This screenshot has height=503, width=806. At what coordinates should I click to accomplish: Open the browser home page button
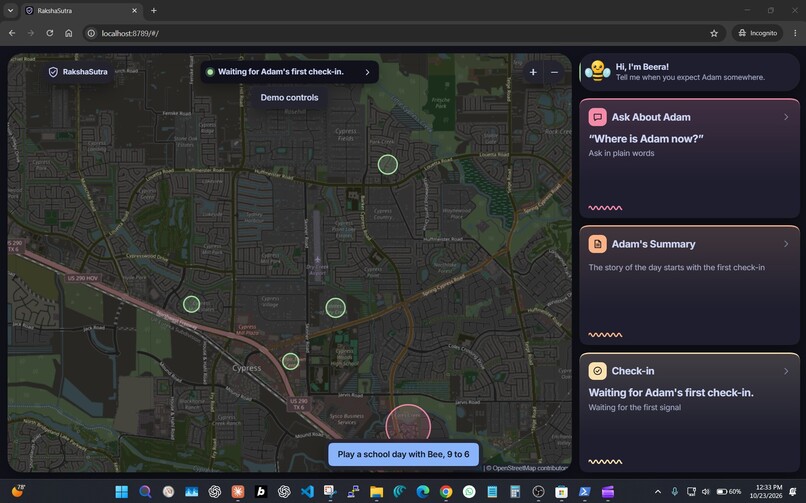click(x=68, y=33)
